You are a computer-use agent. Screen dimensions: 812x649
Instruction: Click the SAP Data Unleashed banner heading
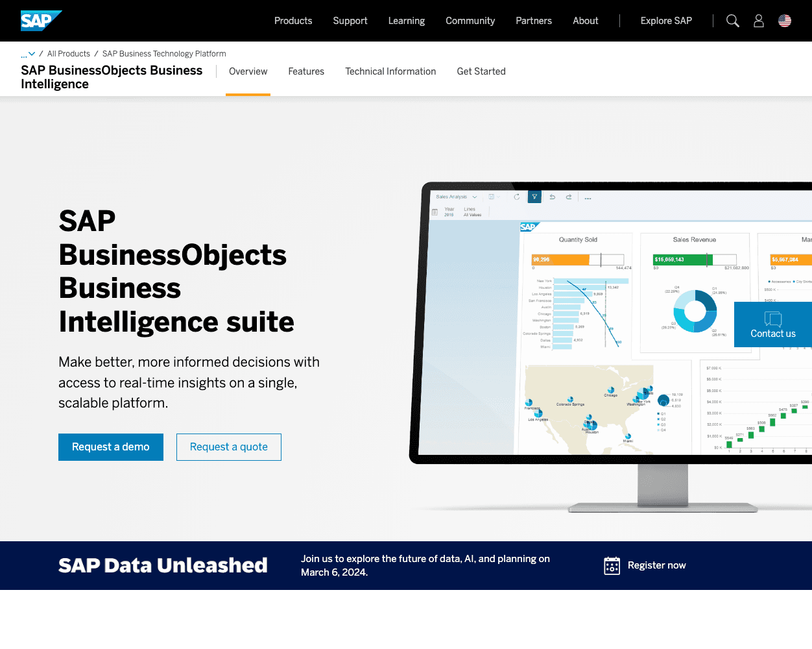point(163,565)
